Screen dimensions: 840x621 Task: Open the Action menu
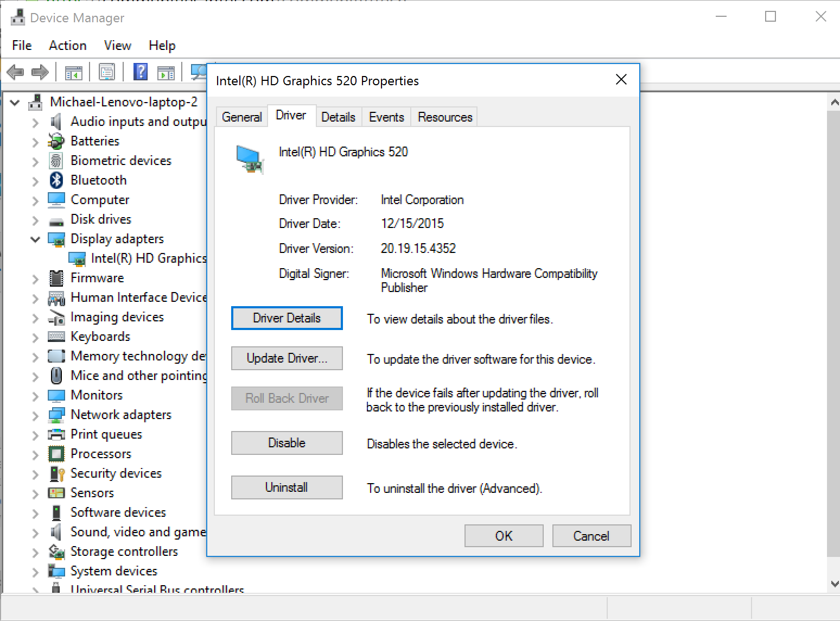click(x=68, y=46)
